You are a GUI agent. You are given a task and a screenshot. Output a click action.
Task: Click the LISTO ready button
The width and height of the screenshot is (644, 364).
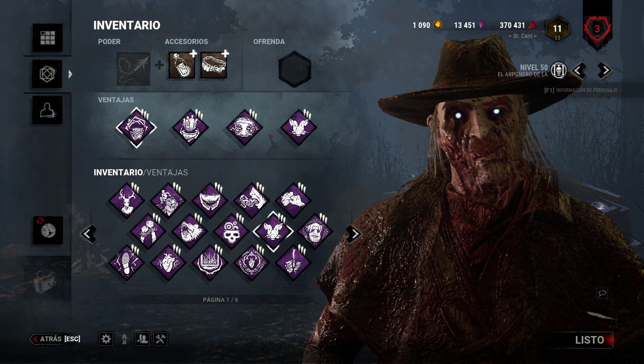tap(590, 340)
